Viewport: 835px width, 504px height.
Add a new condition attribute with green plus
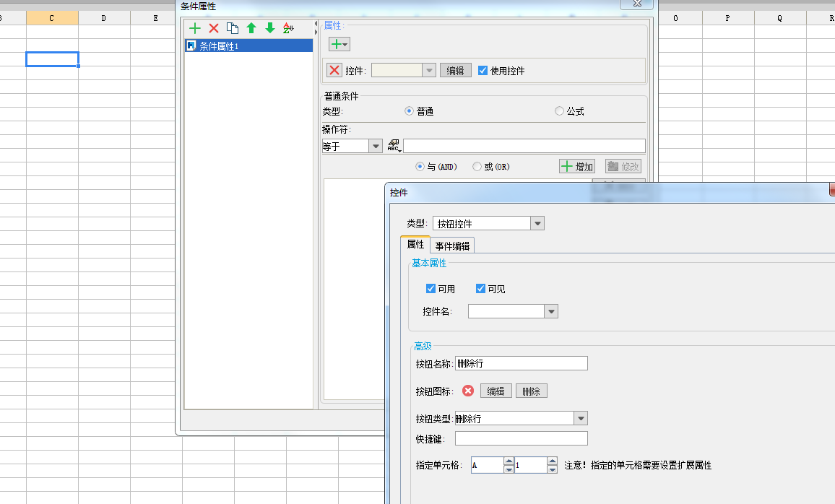(x=195, y=28)
